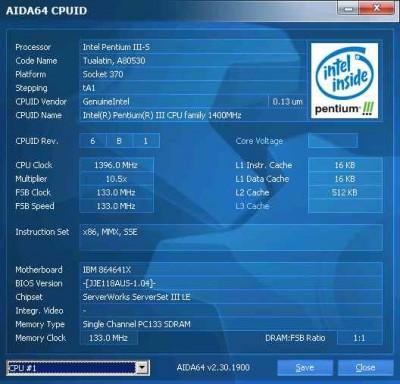Image resolution: width=400 pixels, height=384 pixels.
Task: Select the processor name Intel Pentium III-S
Action: [116, 47]
